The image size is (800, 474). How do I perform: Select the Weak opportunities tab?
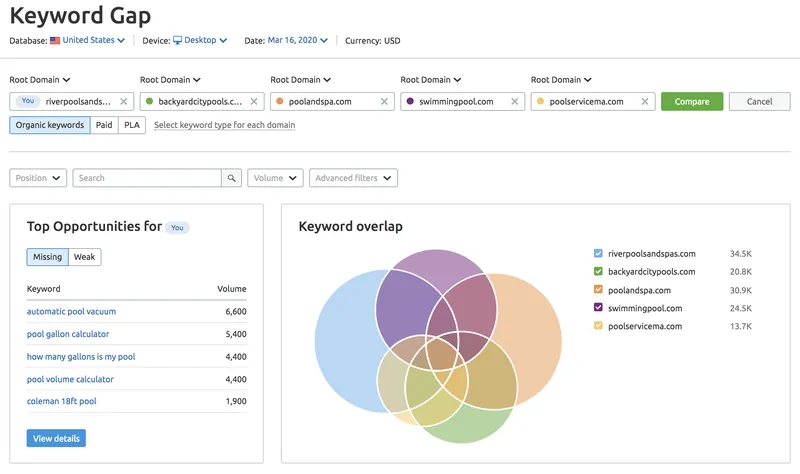click(85, 257)
